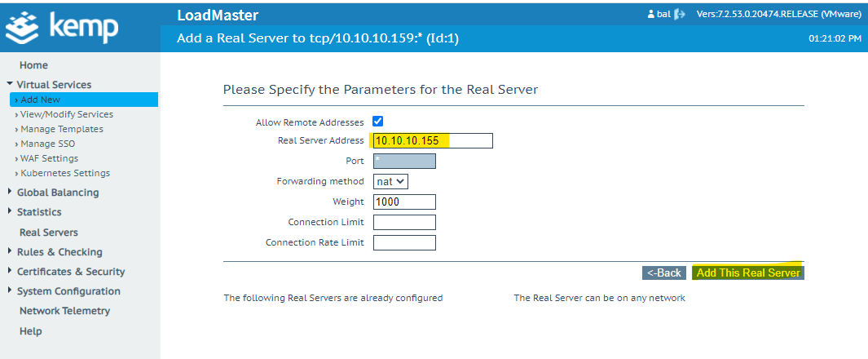Click the <-Back button

[x=664, y=273]
